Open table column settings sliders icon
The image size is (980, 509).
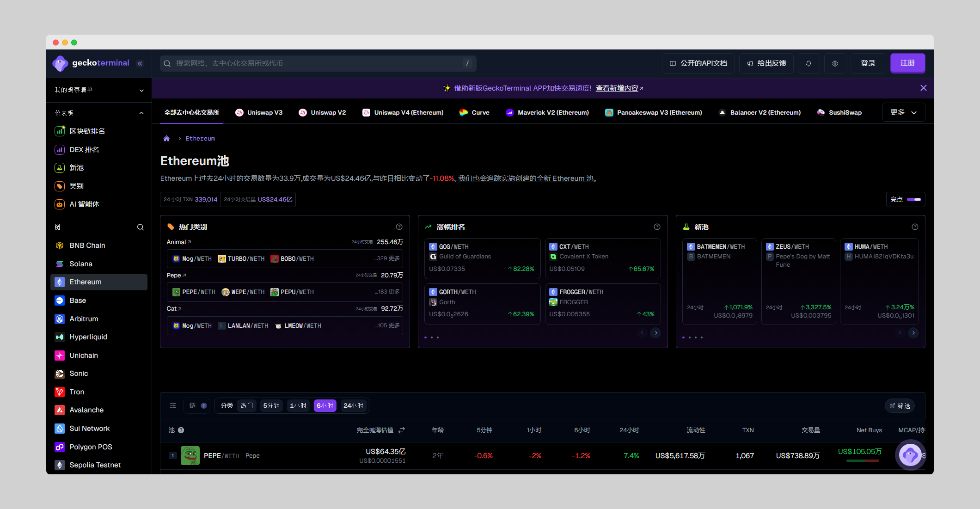[x=173, y=405]
